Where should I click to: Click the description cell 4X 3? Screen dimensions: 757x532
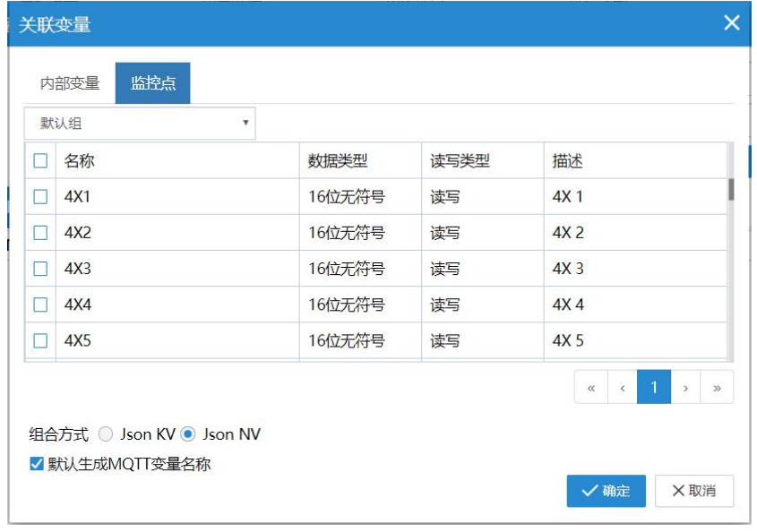coord(635,269)
